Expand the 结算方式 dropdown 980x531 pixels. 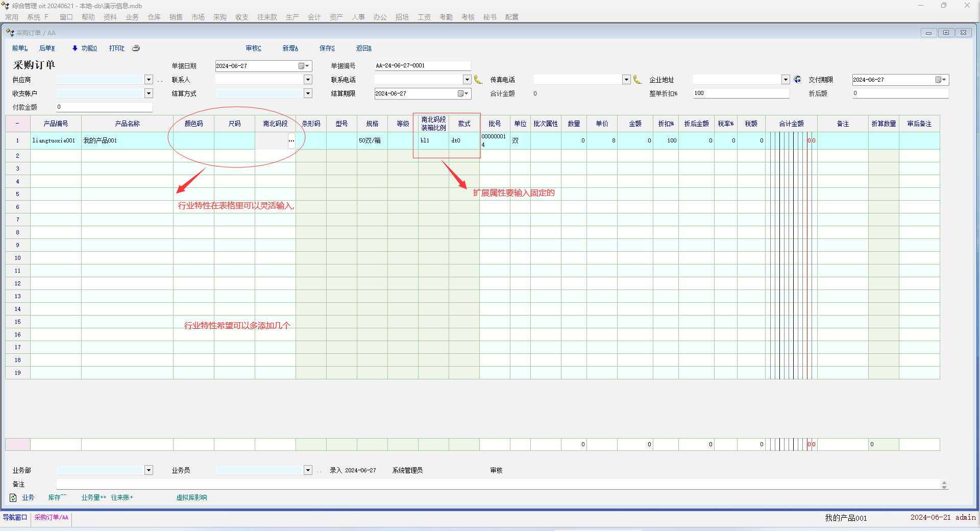click(308, 93)
